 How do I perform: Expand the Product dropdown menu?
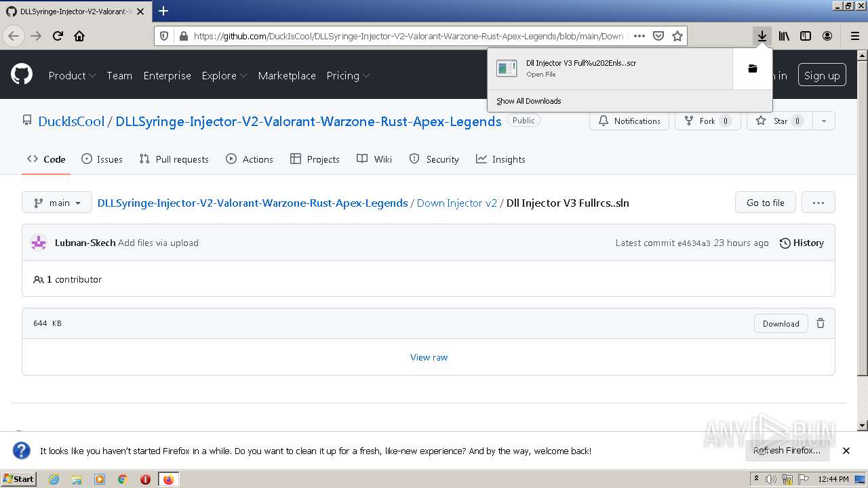click(72, 75)
